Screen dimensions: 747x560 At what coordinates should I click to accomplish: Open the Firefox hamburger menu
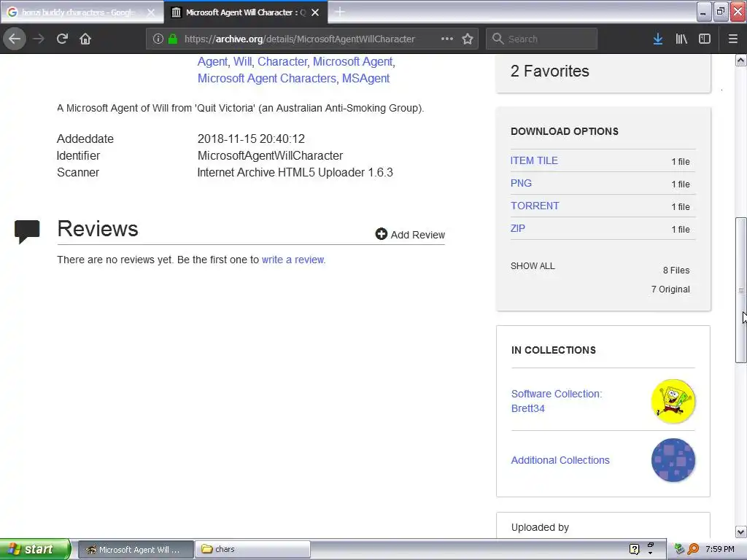click(x=732, y=39)
